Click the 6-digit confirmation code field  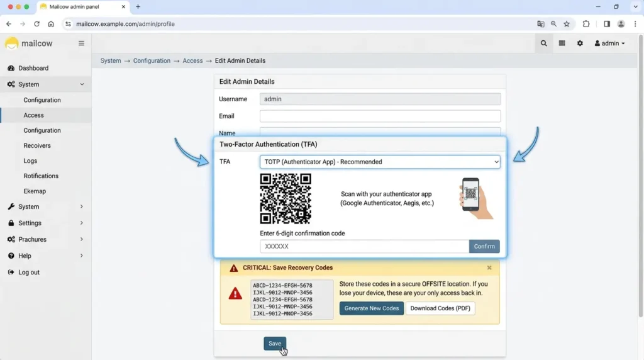(x=364, y=246)
